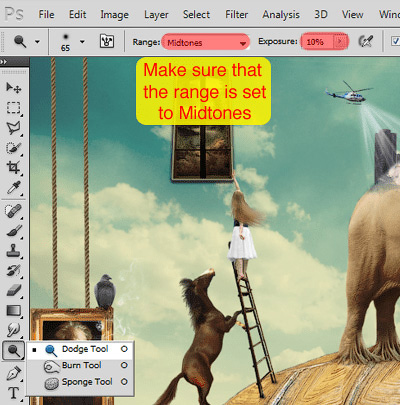This screenshot has height=405, width=400.
Task: Open the Exposure slider arrow
Action: [340, 42]
